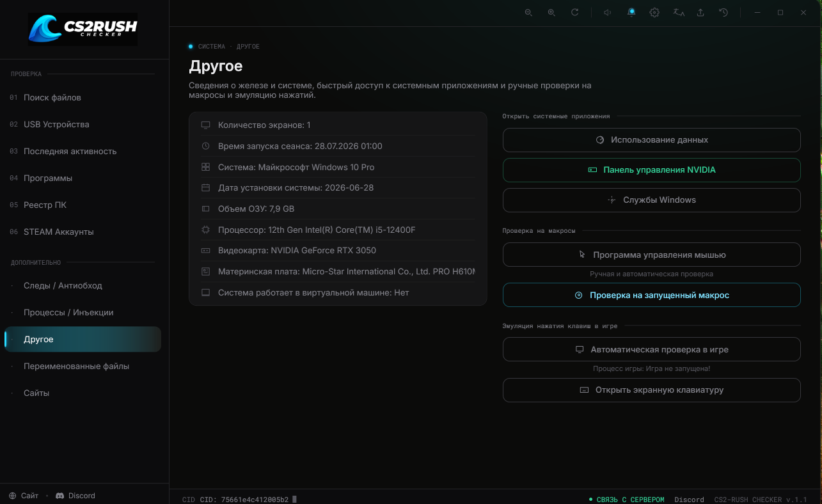Click the Ручная и автоматическая проверка caption

651,274
